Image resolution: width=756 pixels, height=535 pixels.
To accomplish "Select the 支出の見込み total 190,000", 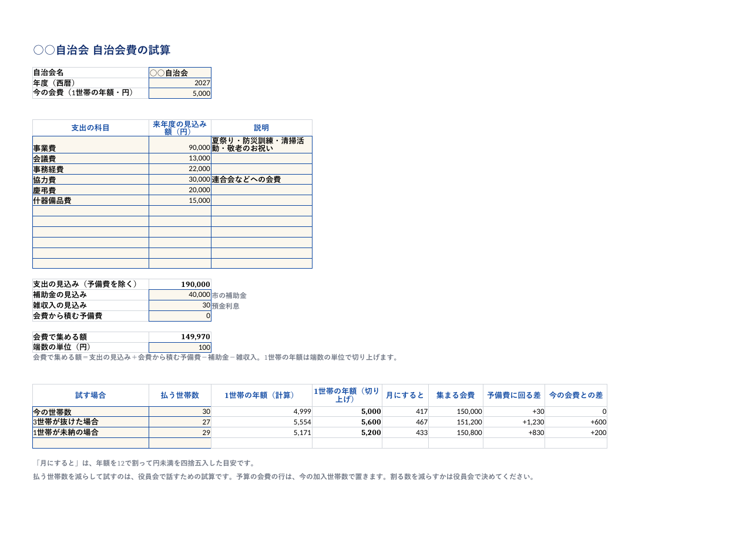I will point(180,285).
